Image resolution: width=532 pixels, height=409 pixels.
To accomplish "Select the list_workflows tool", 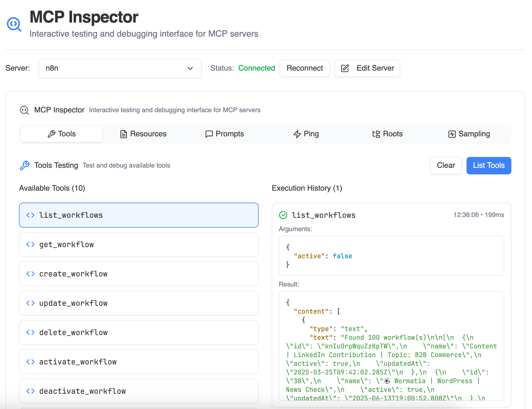I will pos(139,215).
